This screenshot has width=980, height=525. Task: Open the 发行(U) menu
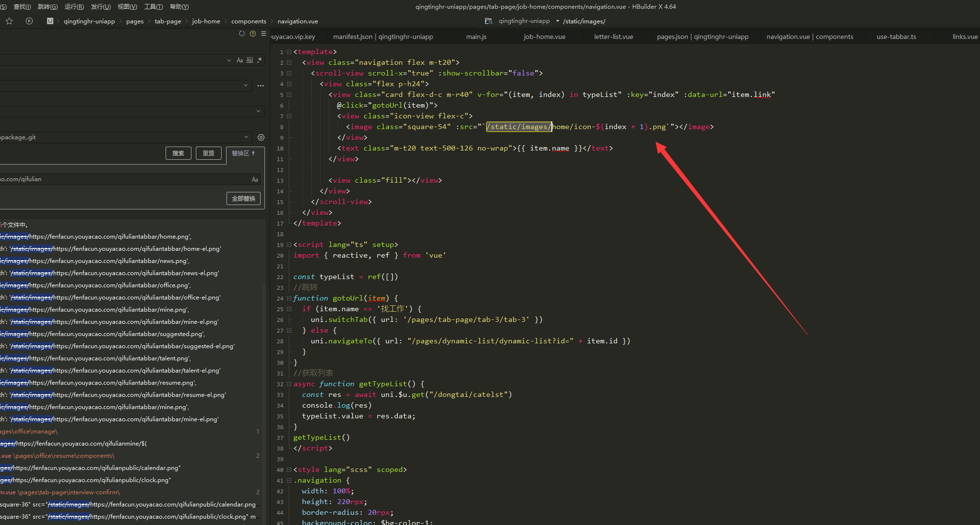tap(101, 6)
